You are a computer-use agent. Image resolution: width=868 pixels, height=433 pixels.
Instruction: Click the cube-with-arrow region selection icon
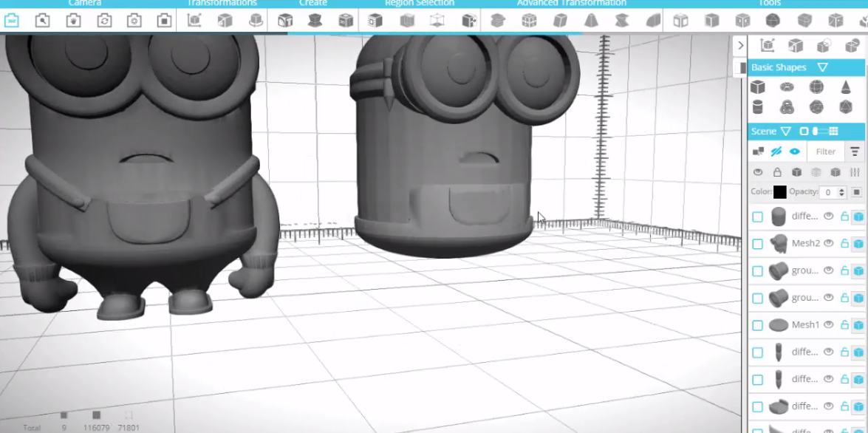[x=469, y=21]
